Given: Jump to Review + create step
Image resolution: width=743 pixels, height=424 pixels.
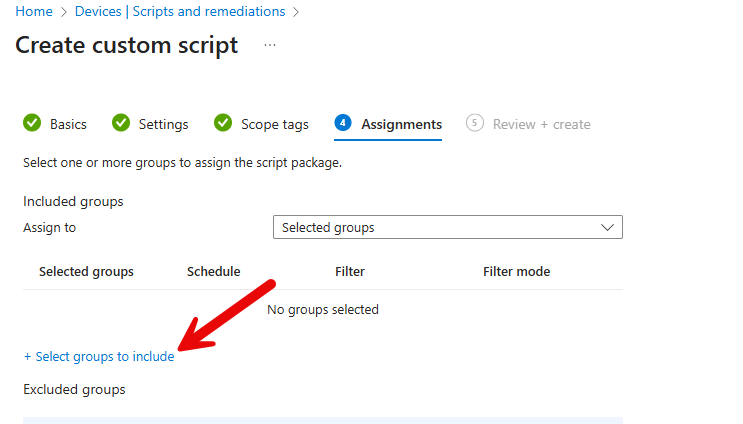Looking at the screenshot, I should 541,124.
